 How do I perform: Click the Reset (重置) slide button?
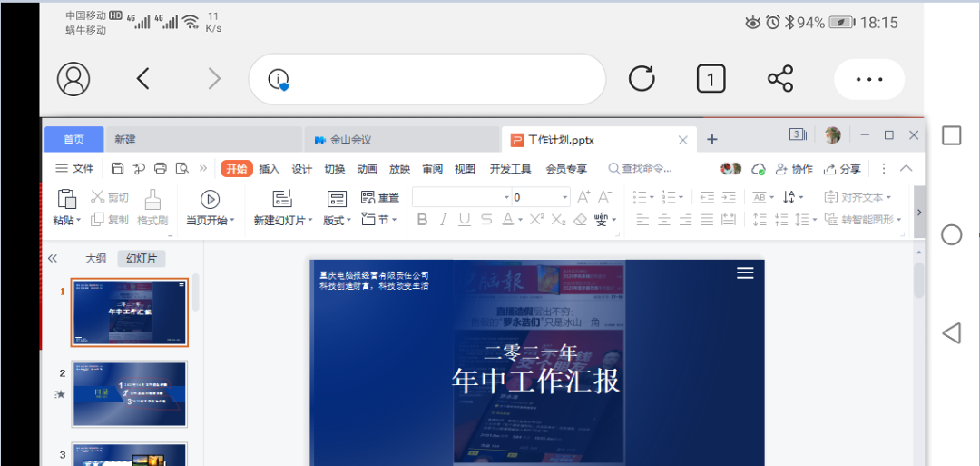tap(380, 198)
